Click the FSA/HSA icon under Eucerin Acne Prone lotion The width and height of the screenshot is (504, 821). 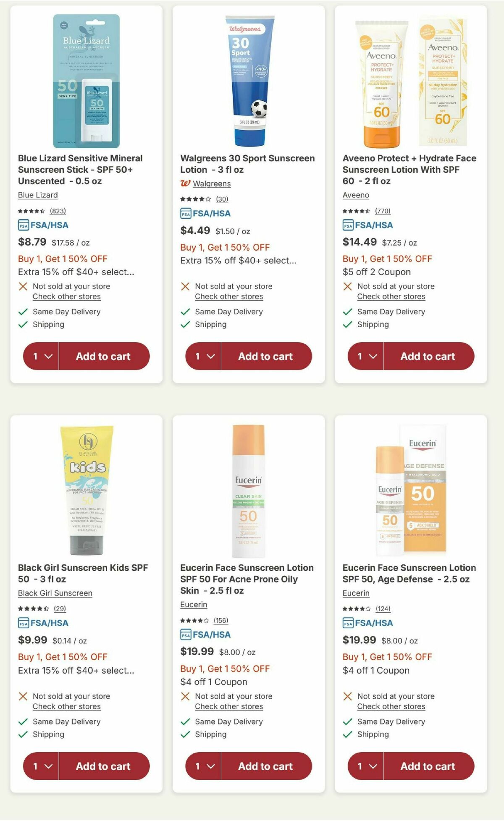click(185, 635)
